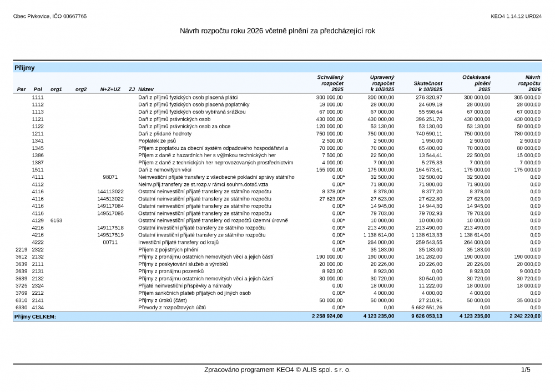This screenshot has height=392, width=555.
Task: Click the 'Skutečnost k 10/2025' column header
Action: pyautogui.click(x=428, y=86)
